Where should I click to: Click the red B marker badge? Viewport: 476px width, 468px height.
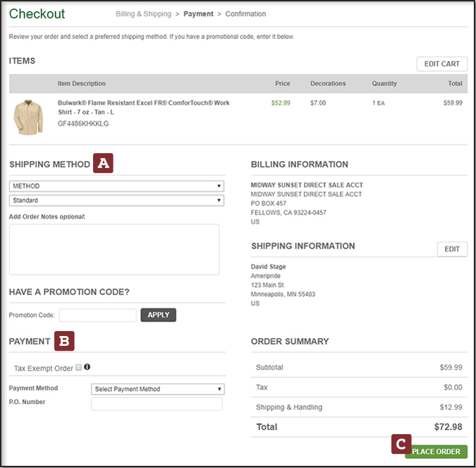pos(64,341)
